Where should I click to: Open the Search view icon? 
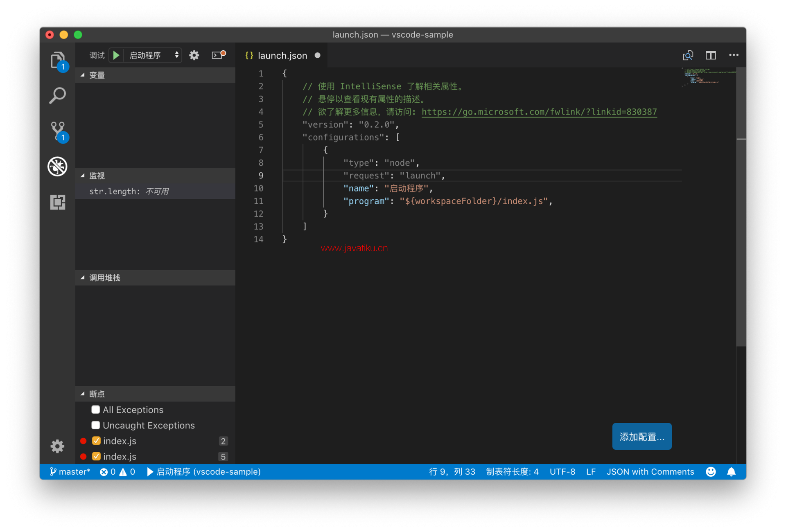point(57,96)
